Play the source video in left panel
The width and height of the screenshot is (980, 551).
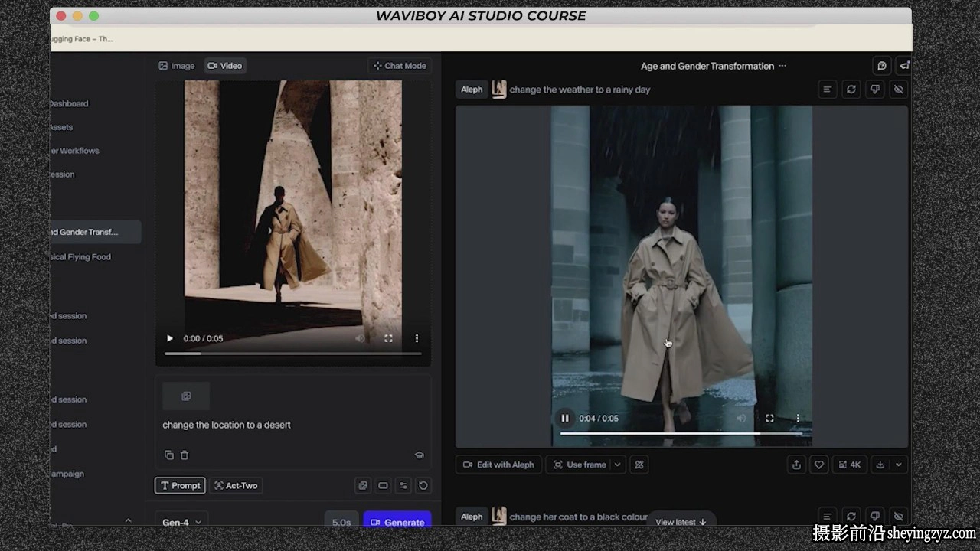tap(170, 338)
